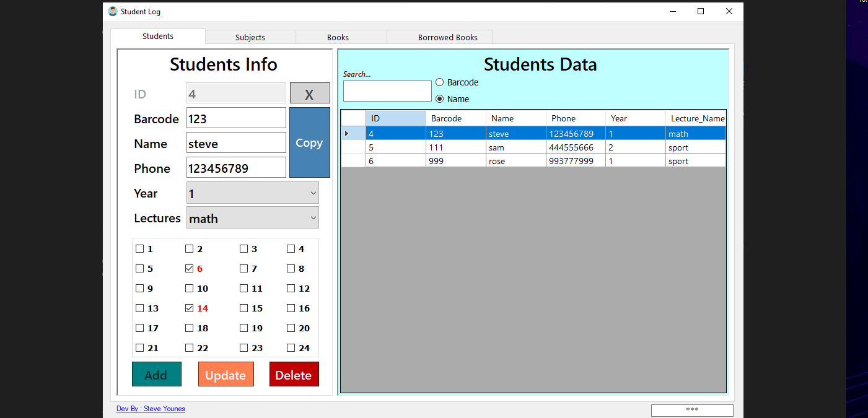
Task: Switch to the Subjects tab
Action: [250, 37]
